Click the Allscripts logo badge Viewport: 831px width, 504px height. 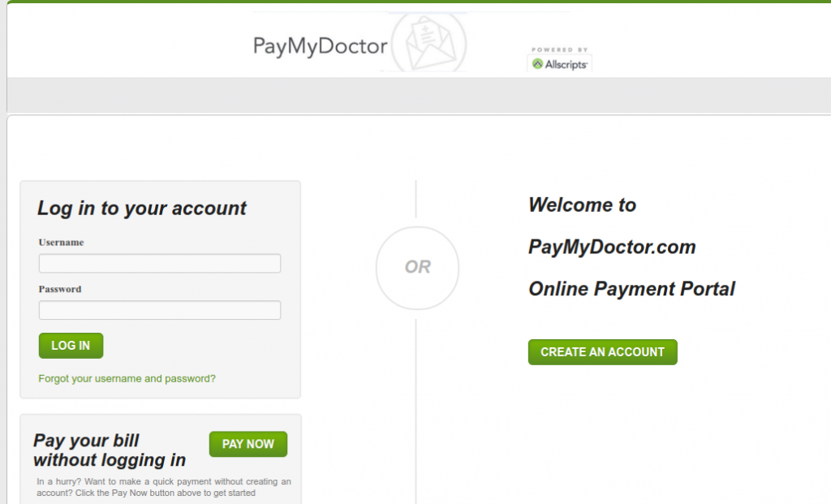[560, 58]
